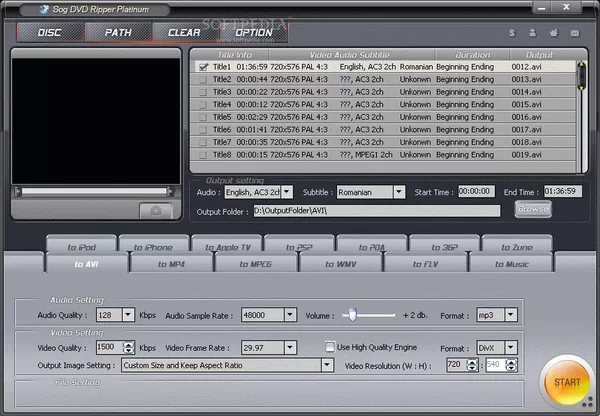Check the Title8 checkbox
The height and width of the screenshot is (416, 600).
pos(203,155)
